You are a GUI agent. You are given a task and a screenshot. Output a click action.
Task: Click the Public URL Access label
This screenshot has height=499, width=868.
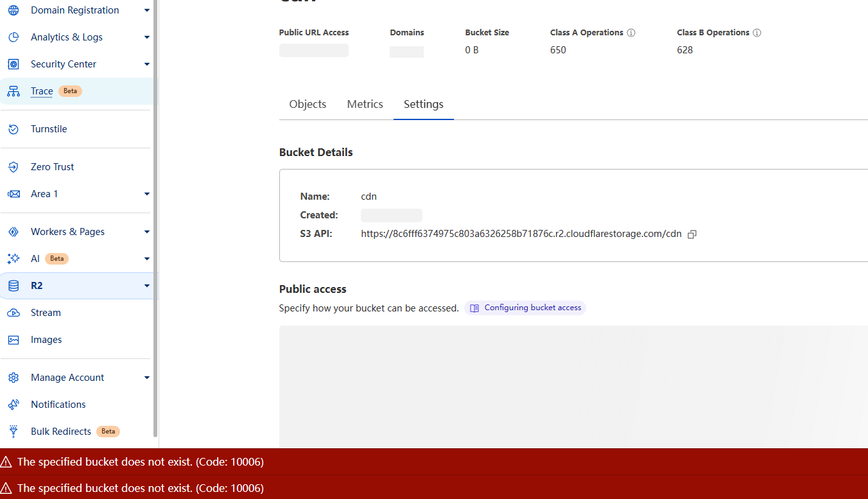[314, 33]
